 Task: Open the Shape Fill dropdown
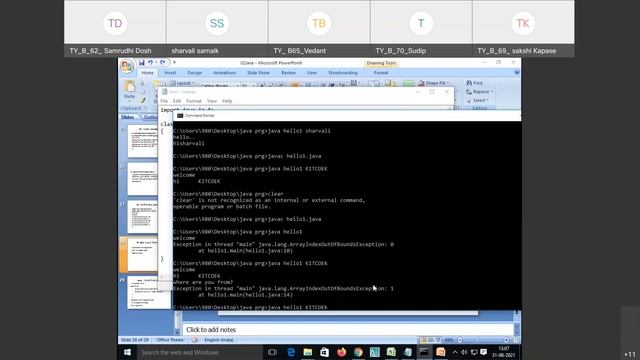click(x=433, y=83)
